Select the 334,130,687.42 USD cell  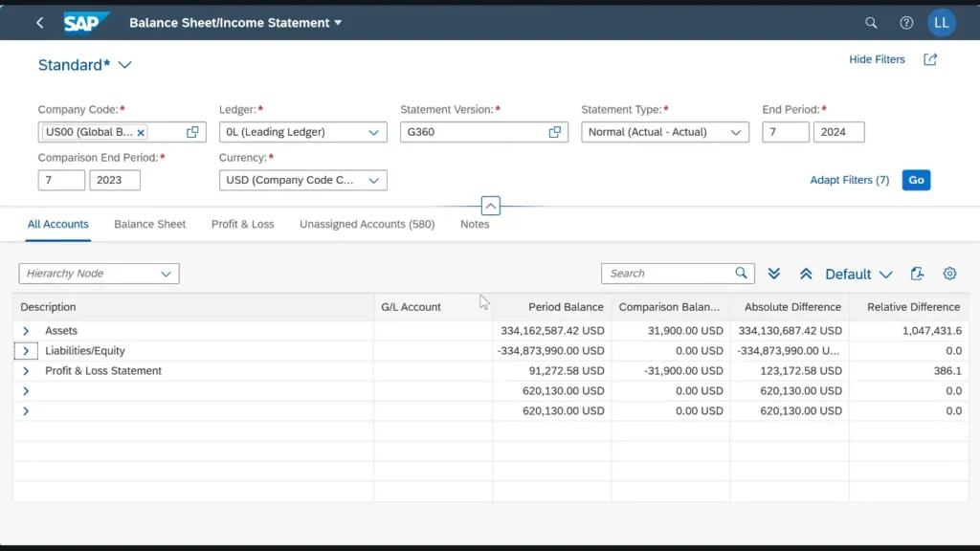point(790,330)
